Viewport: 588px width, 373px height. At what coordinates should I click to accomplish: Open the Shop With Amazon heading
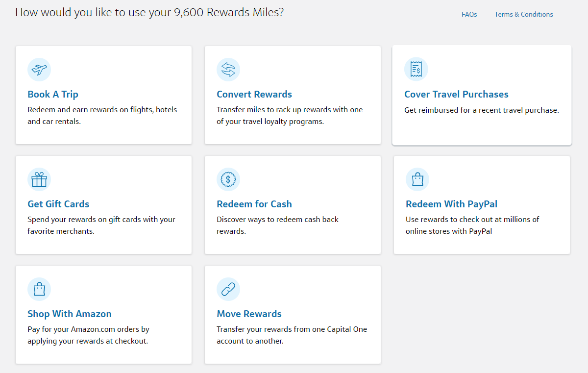70,314
